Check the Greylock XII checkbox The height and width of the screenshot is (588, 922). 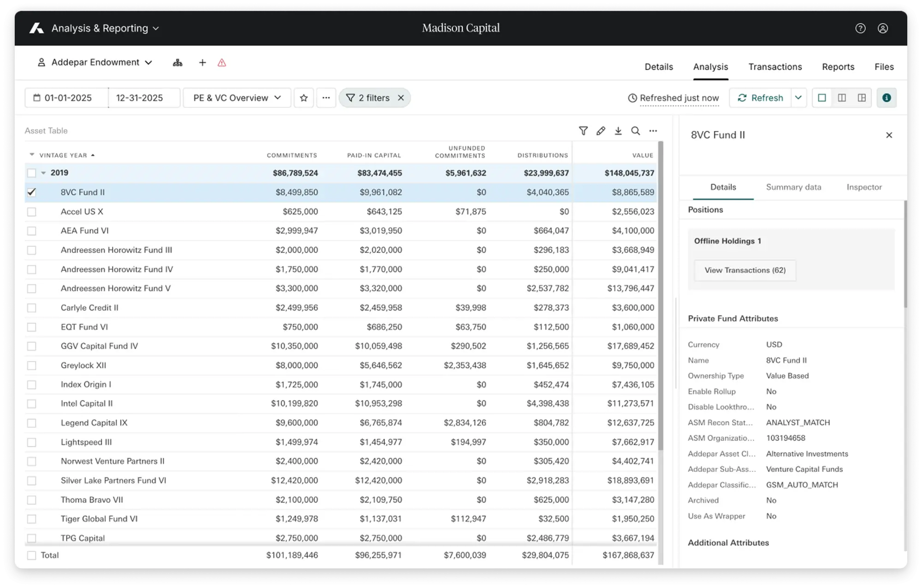coord(31,365)
